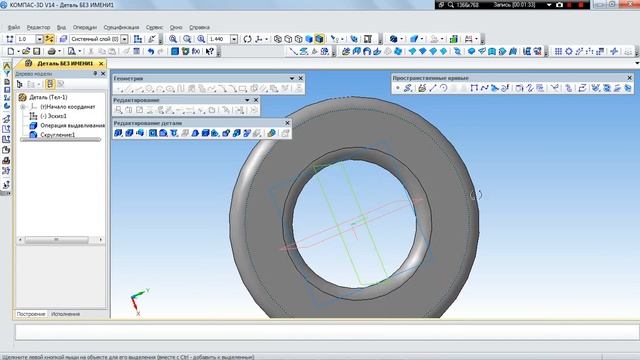Image resolution: width=640 pixels, height=360 pixels.
Task: Click the first sidebar geometry tool icon
Action: coord(7,66)
